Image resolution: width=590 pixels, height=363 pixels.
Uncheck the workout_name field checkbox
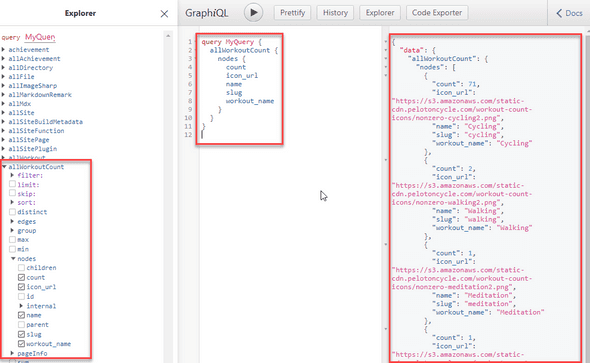(21, 344)
